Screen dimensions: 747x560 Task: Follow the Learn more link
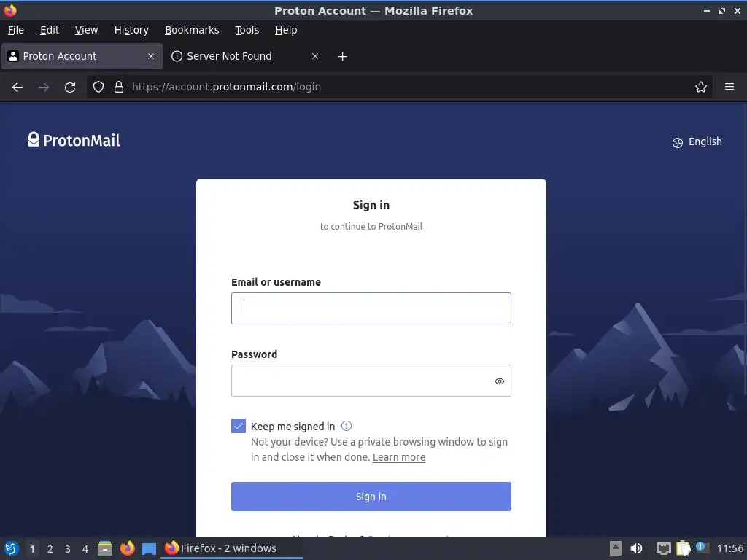point(399,457)
